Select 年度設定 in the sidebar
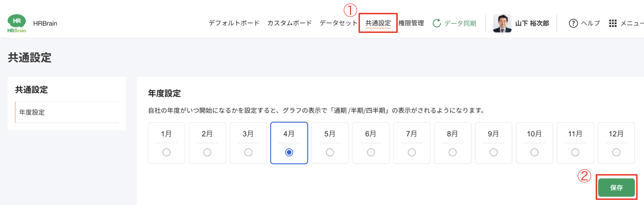The height and width of the screenshot is (205, 644). click(32, 112)
